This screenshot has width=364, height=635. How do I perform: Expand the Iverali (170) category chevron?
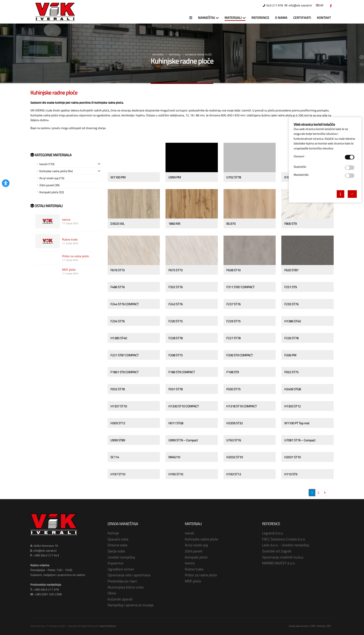point(99,164)
